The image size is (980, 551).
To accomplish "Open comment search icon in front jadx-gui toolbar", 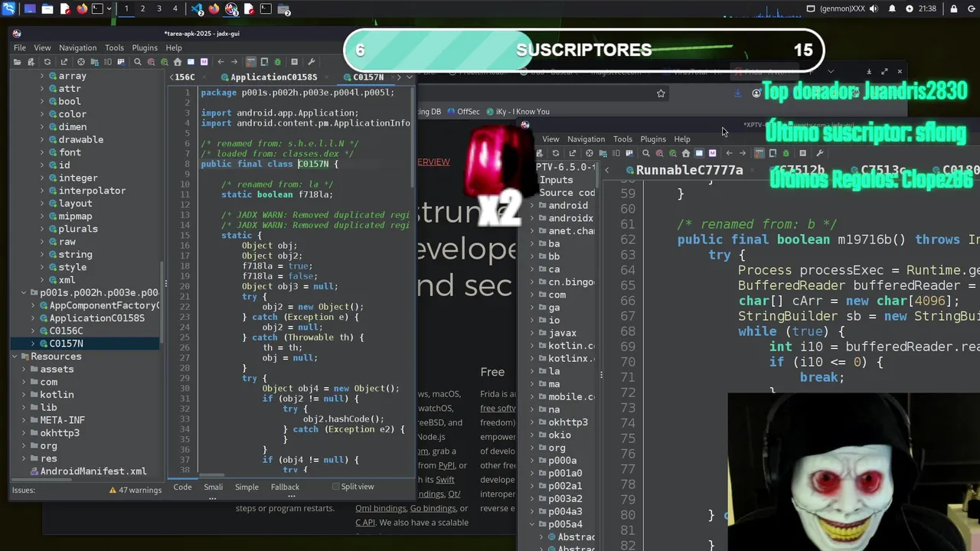I will [165, 62].
